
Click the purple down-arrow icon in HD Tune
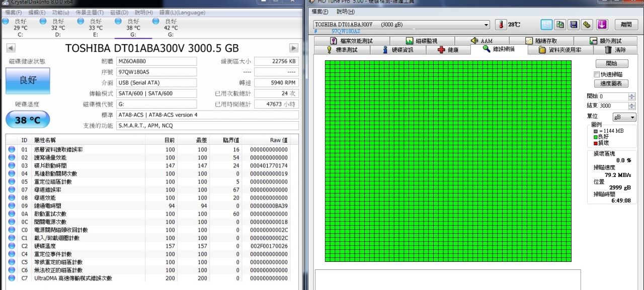[x=602, y=25]
